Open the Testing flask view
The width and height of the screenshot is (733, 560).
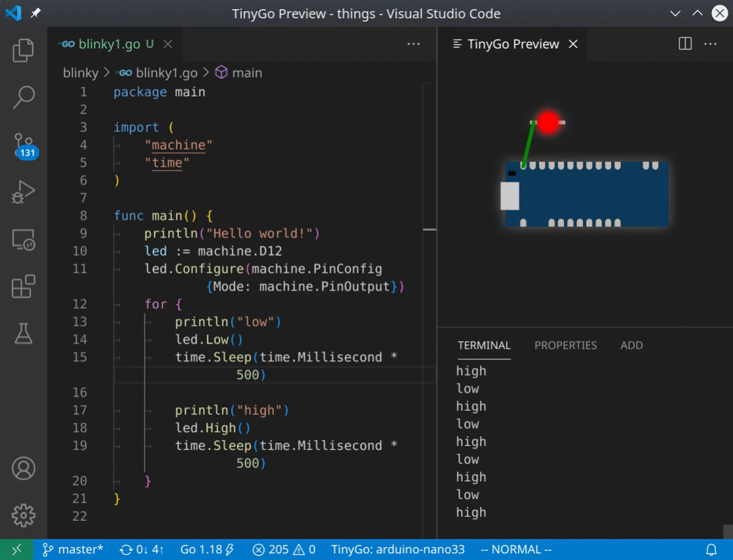[x=24, y=333]
